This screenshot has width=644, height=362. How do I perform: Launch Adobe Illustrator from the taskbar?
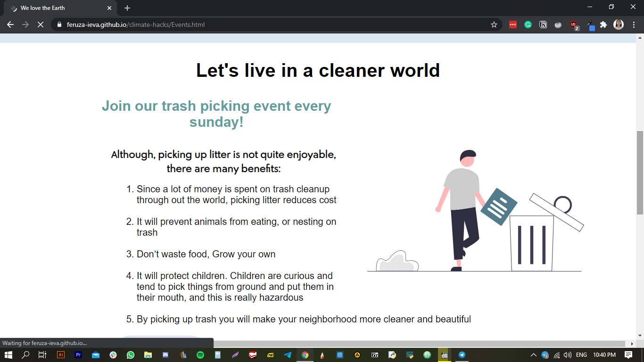tap(61, 355)
